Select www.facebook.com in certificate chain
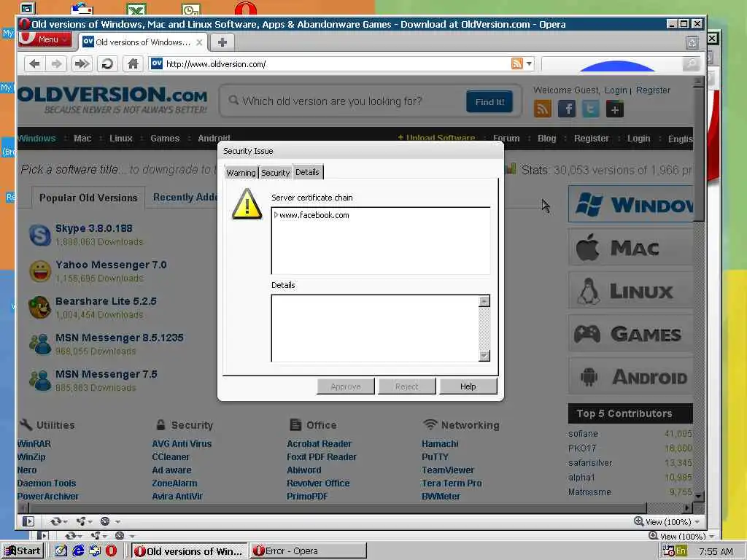This screenshot has height=560, width=747. point(314,215)
